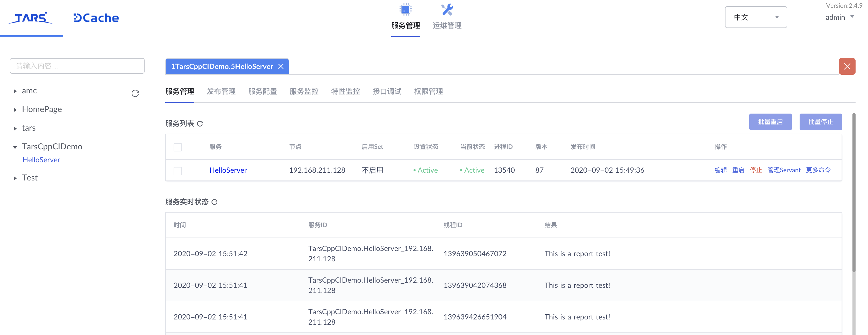Click the search input field in the sidebar

pos(77,66)
